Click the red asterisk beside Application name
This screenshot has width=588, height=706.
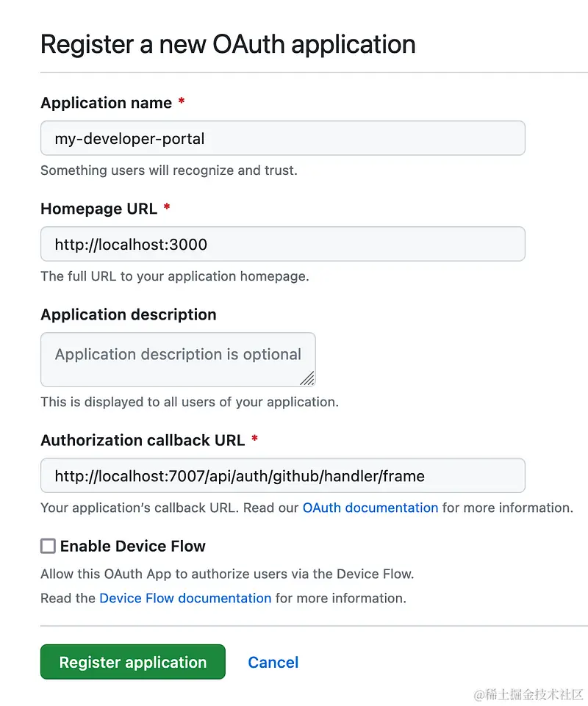pos(182,102)
